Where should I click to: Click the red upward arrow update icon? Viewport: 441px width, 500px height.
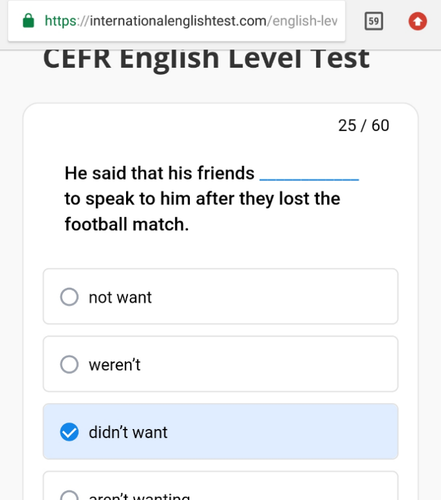click(418, 21)
